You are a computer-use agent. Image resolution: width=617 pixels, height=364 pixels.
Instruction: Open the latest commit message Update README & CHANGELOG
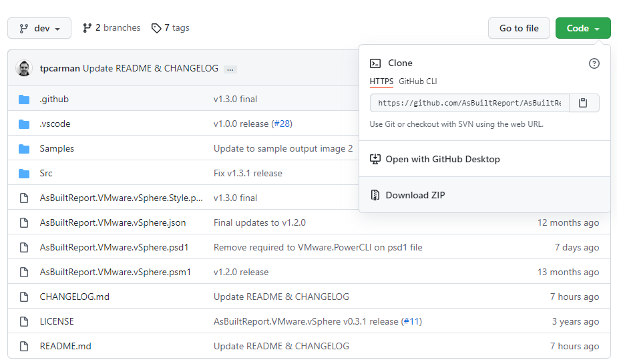[x=150, y=69]
